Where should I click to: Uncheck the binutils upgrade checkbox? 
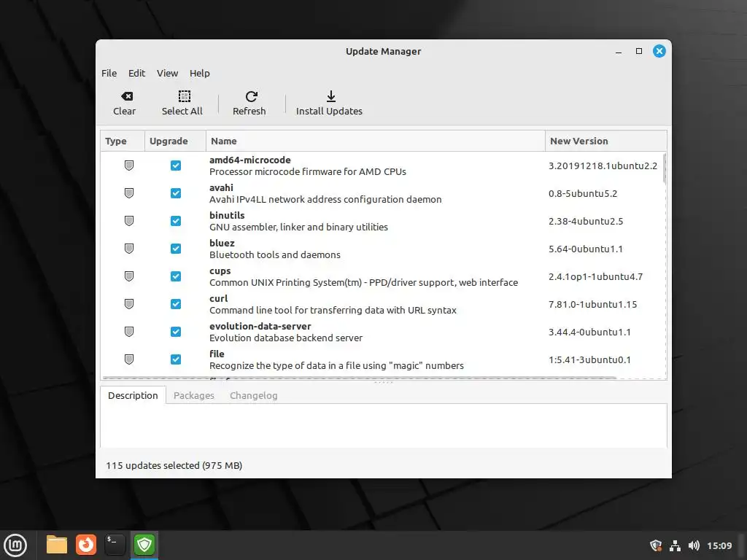(x=176, y=221)
